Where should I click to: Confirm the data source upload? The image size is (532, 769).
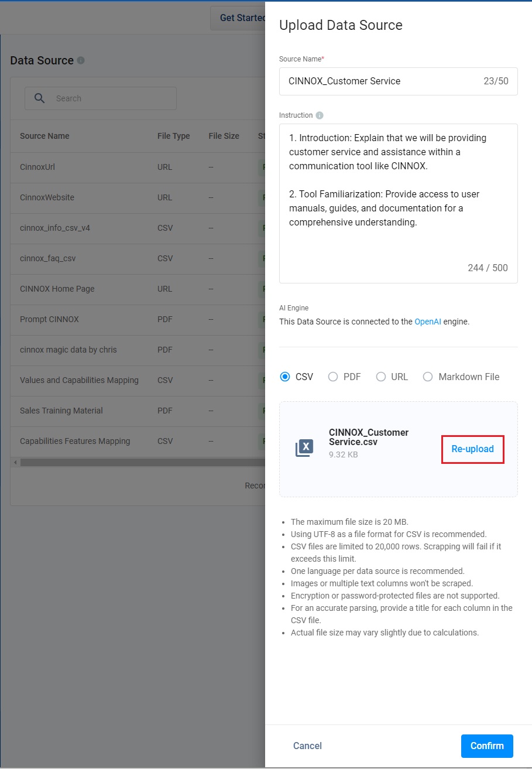(x=487, y=746)
